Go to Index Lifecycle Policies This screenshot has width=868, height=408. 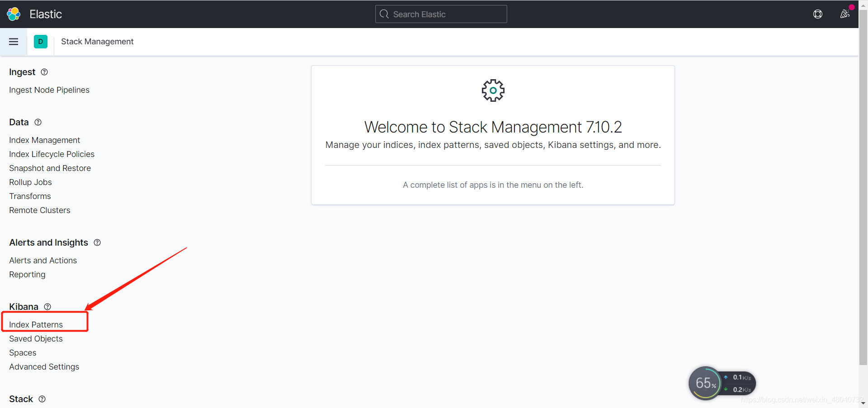tap(52, 154)
